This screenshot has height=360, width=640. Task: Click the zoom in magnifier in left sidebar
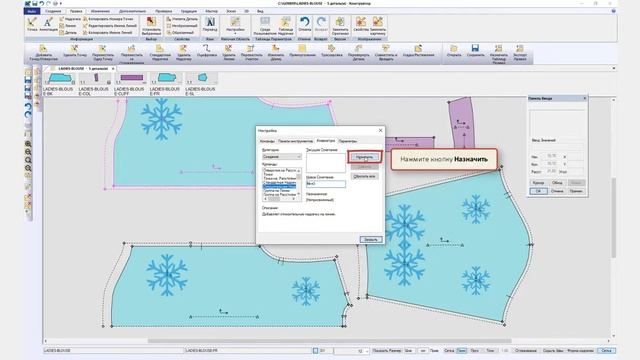coord(28,144)
